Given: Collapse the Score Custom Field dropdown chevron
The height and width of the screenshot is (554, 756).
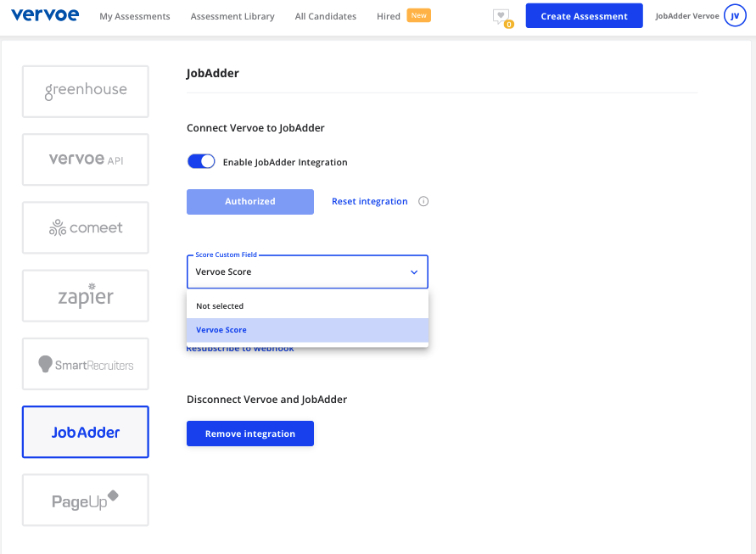Looking at the screenshot, I should point(414,272).
